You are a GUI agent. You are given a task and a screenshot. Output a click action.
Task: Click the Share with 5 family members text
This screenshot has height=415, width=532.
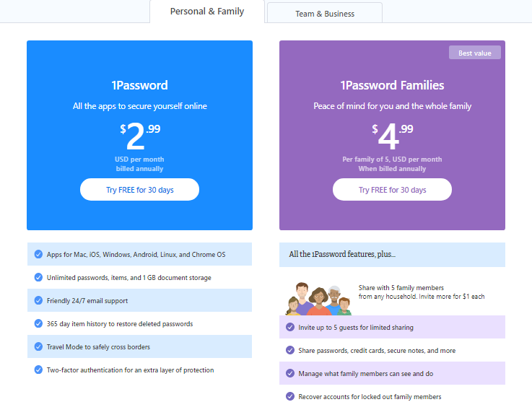coord(401,288)
